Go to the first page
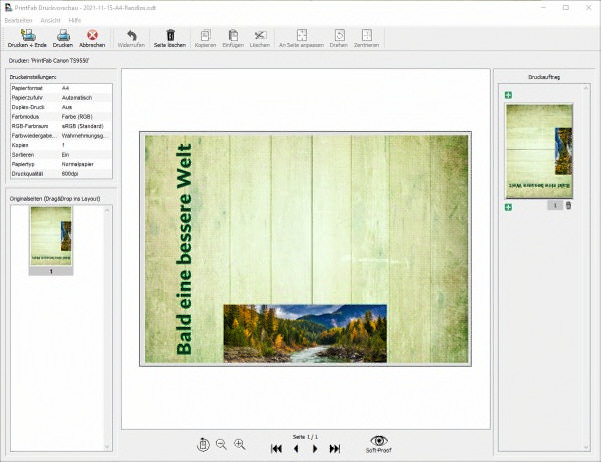The image size is (601, 462). tap(276, 449)
